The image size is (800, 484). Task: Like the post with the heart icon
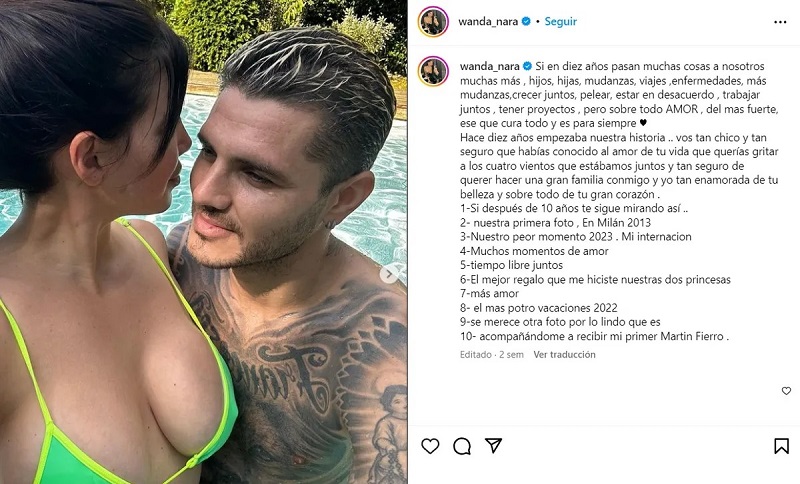click(430, 446)
